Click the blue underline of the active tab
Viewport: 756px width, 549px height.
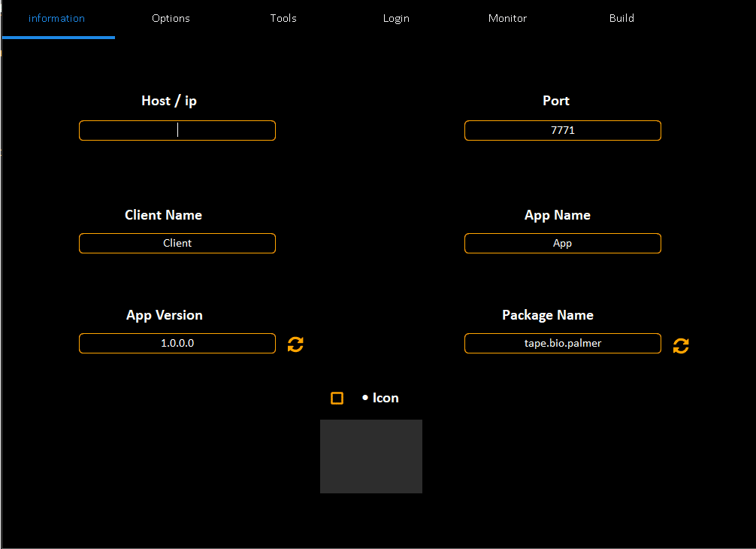coord(58,36)
